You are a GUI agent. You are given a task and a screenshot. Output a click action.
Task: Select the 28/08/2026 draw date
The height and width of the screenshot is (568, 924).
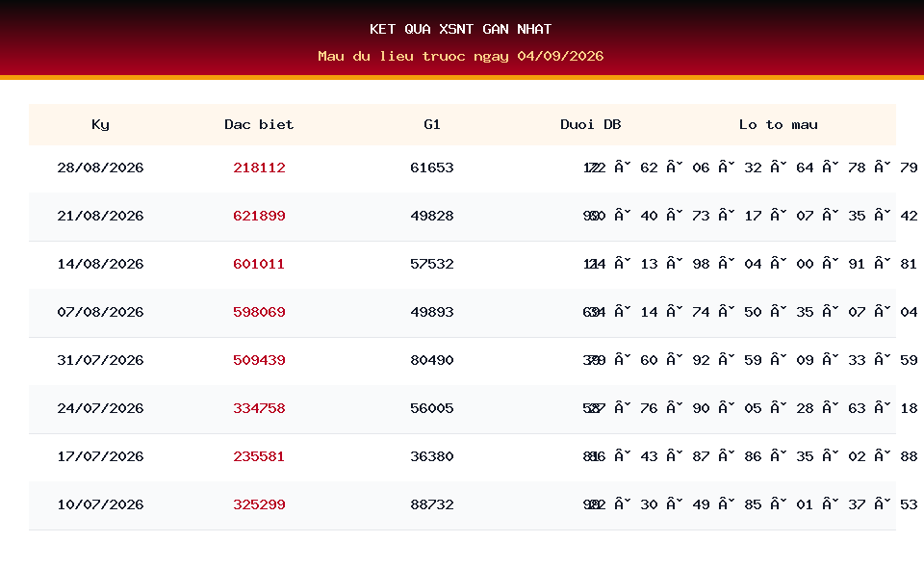[100, 168]
